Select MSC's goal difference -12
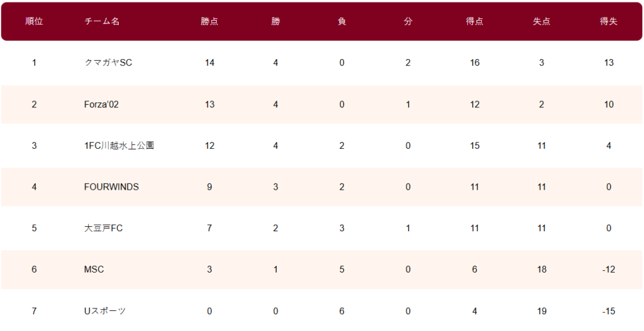The width and height of the screenshot is (644, 331). point(609,269)
